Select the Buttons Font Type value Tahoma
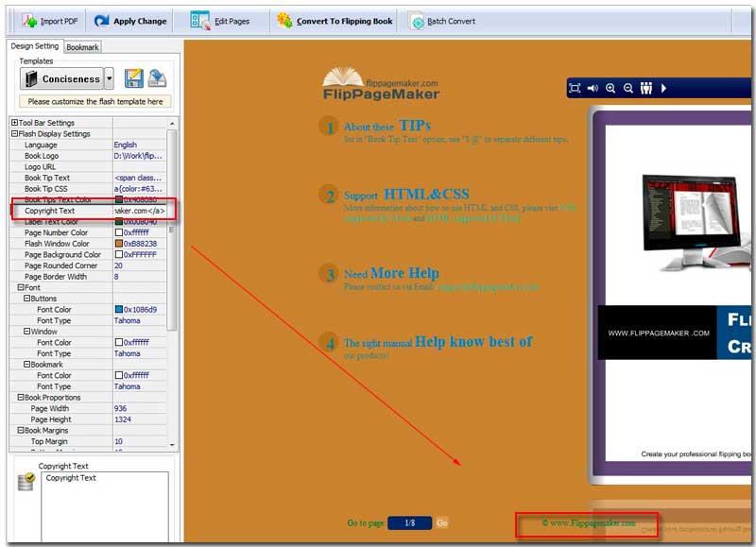The width and height of the screenshot is (756, 547). coord(128,320)
